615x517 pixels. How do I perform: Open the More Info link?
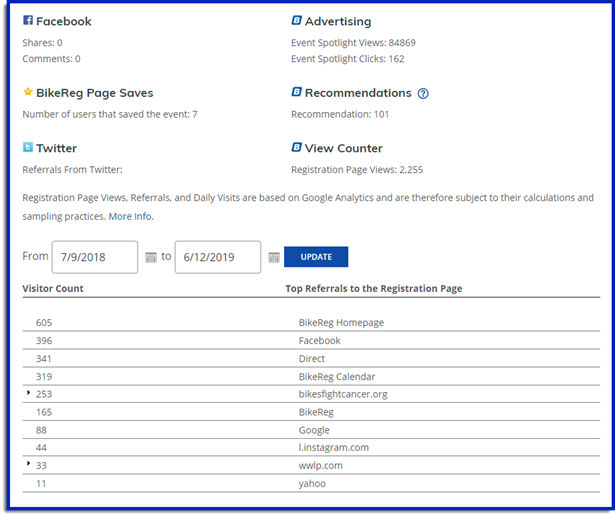131,217
